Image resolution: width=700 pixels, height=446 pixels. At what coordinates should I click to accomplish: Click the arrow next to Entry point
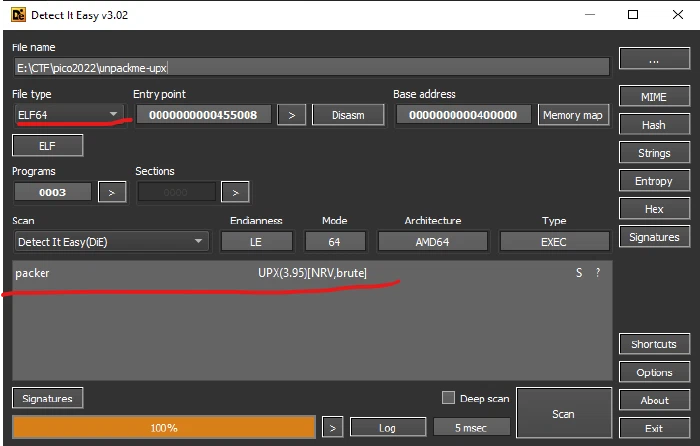pyautogui.click(x=292, y=115)
